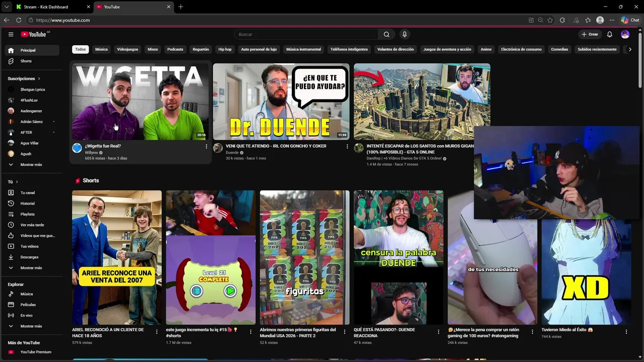Click the Willyrex channel avatar

(77, 148)
